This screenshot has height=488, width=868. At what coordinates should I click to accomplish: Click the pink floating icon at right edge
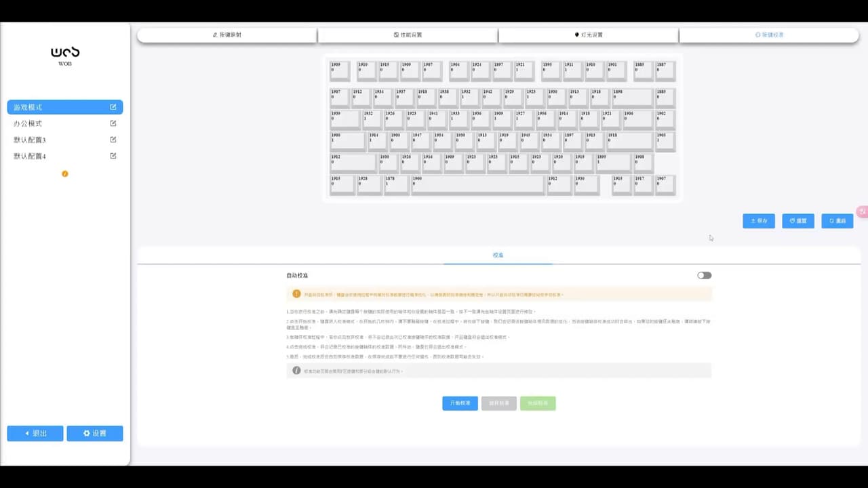click(863, 211)
